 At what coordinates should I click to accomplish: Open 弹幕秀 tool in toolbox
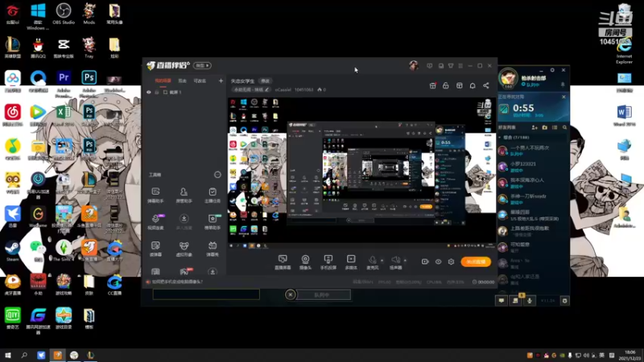click(213, 249)
